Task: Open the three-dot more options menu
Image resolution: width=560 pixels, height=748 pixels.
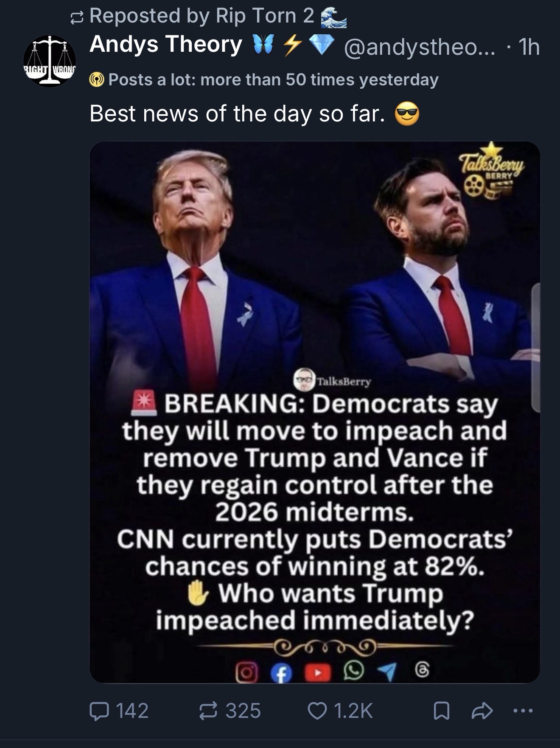Action: pyautogui.click(x=523, y=710)
